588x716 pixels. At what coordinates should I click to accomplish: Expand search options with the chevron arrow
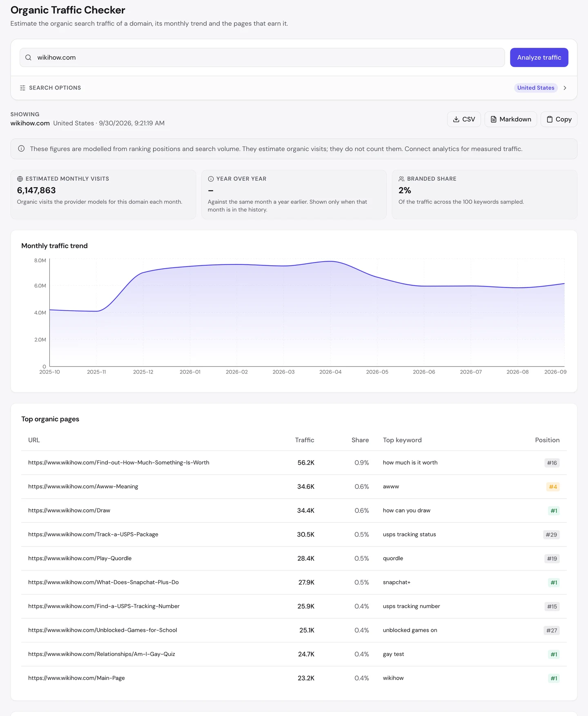[565, 88]
